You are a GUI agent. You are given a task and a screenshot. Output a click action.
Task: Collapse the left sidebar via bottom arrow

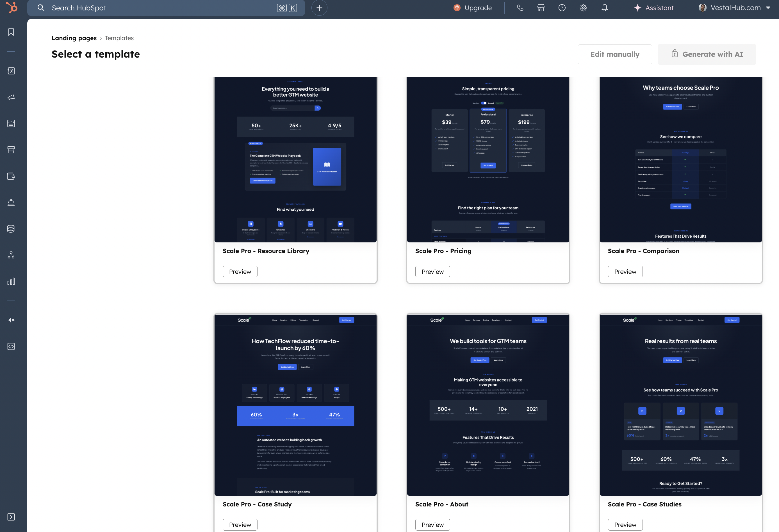pos(11,517)
